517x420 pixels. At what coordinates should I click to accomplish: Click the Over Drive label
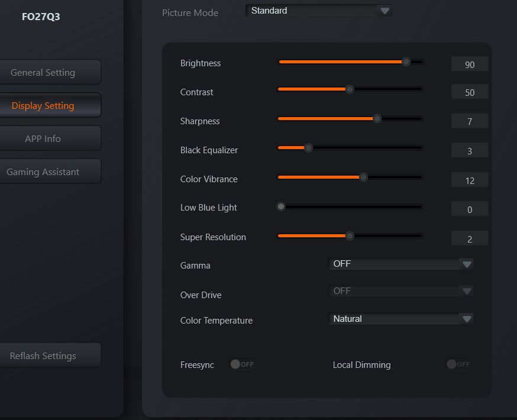pyautogui.click(x=201, y=295)
